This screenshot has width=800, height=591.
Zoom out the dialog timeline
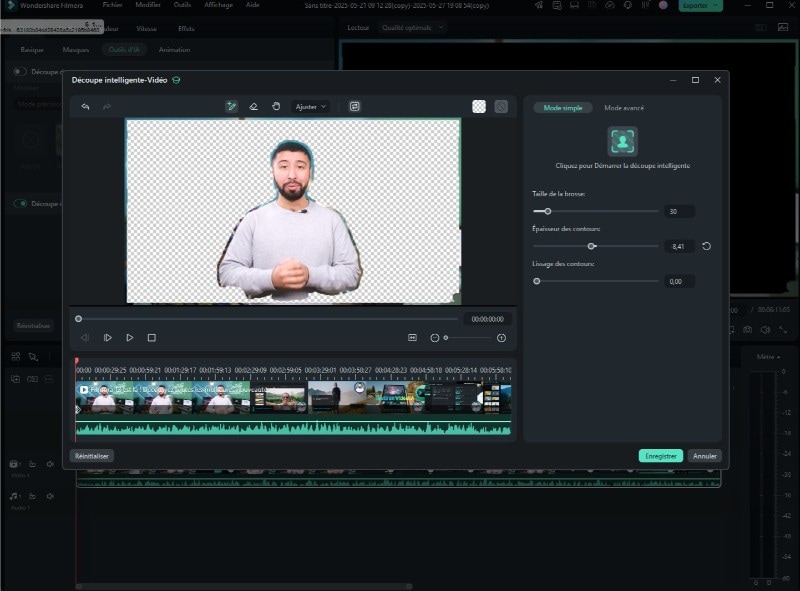point(435,338)
